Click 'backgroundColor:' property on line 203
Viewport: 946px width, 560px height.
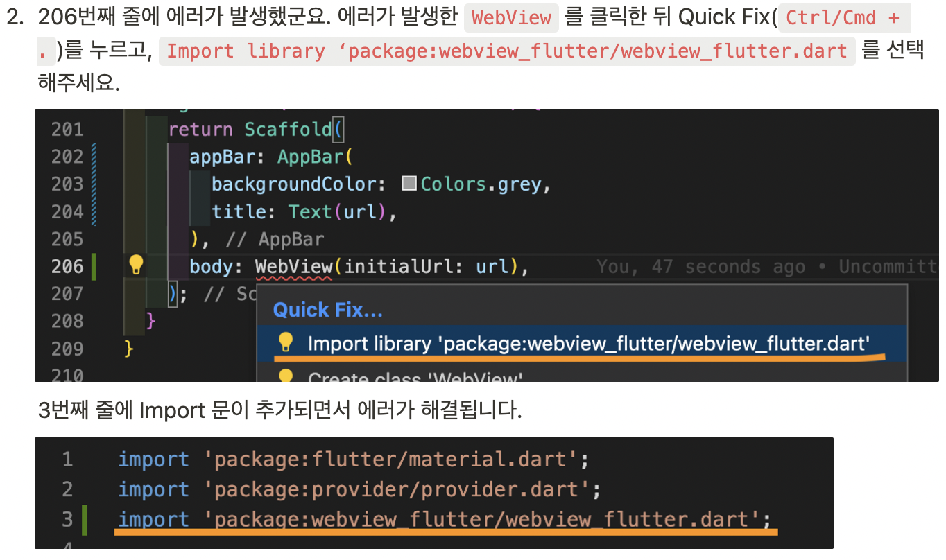[x=298, y=184]
